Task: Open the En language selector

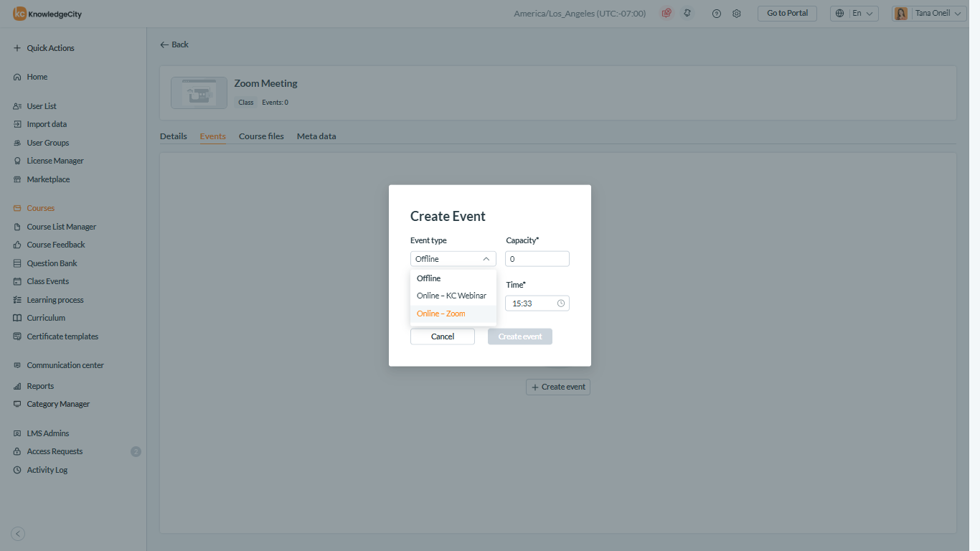Action: coord(854,14)
